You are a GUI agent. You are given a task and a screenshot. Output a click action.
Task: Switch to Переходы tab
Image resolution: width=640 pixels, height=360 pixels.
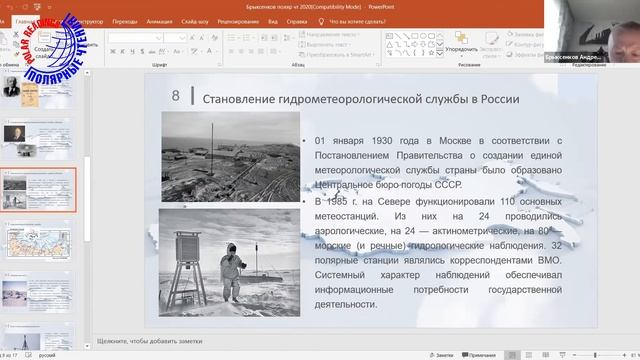124,22
